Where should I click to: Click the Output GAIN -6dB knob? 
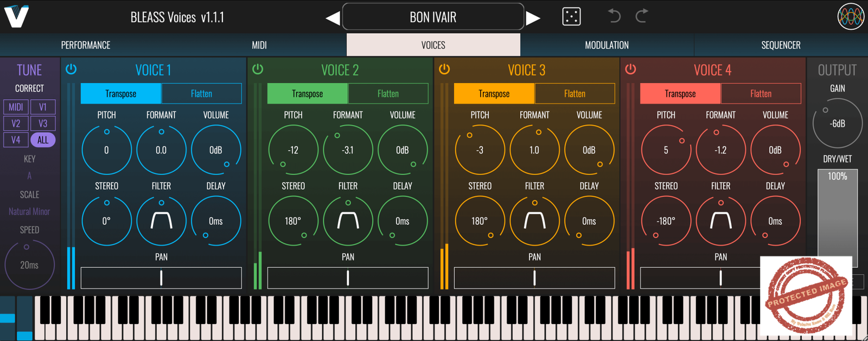pyautogui.click(x=838, y=124)
